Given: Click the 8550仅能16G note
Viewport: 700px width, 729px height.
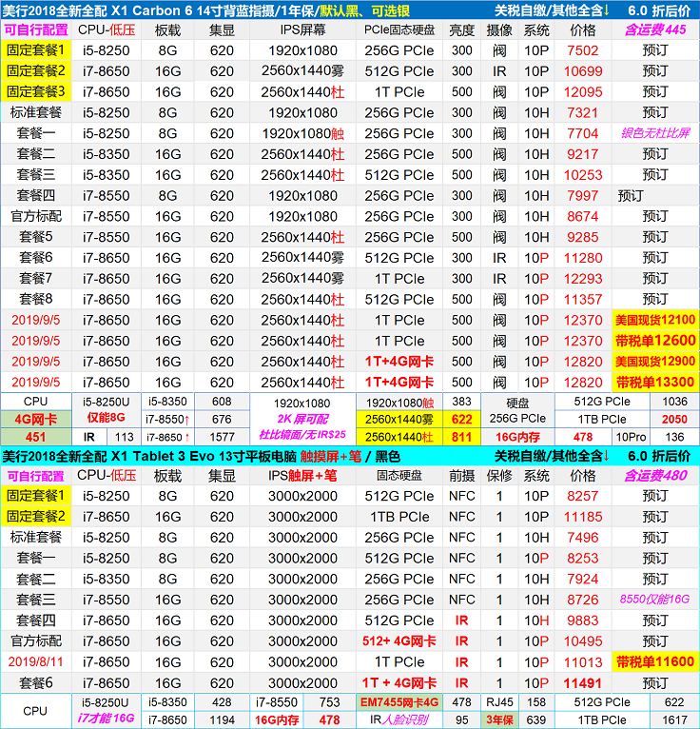Looking at the screenshot, I should pyautogui.click(x=655, y=600).
